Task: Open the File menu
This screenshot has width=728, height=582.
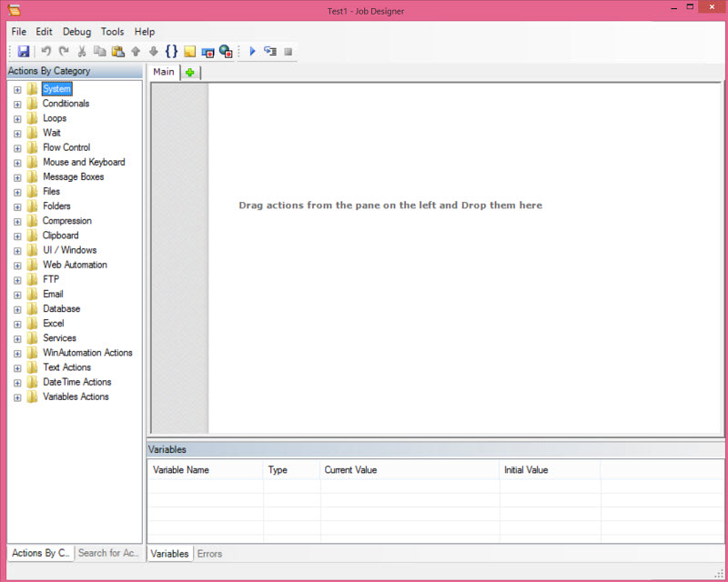Action: [19, 32]
